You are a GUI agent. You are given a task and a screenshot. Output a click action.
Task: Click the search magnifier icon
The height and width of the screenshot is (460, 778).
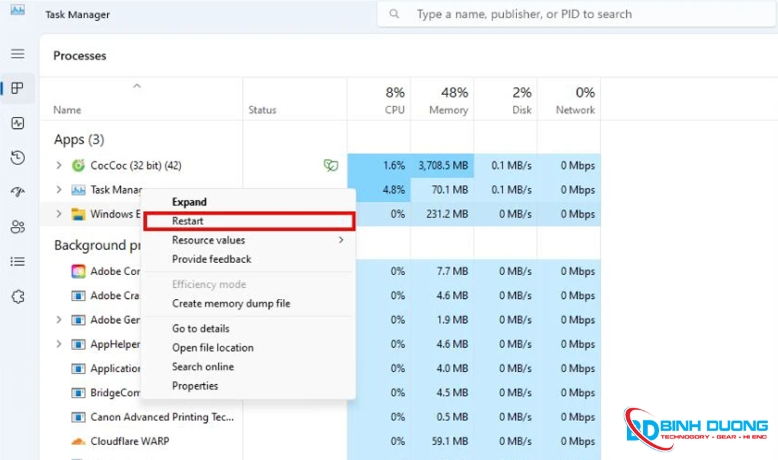tap(394, 14)
